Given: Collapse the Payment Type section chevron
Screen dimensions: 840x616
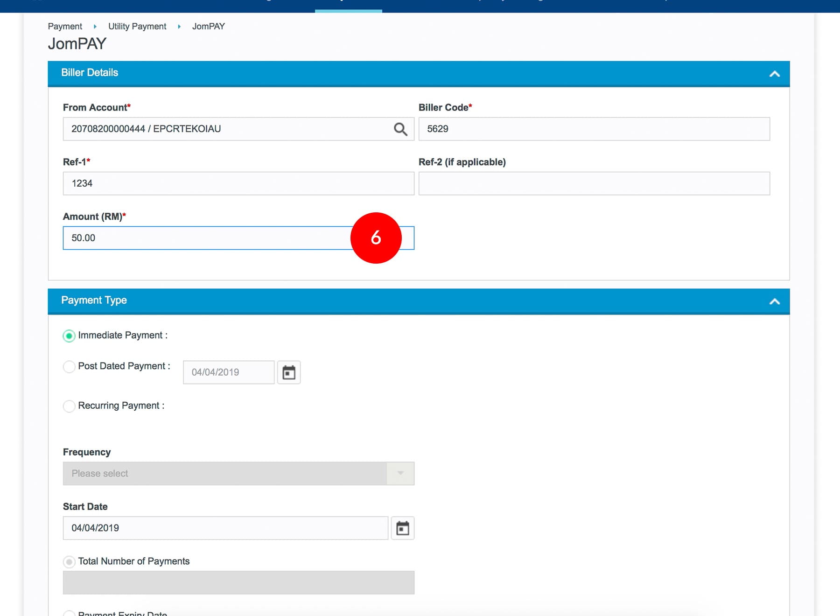Looking at the screenshot, I should tap(774, 301).
